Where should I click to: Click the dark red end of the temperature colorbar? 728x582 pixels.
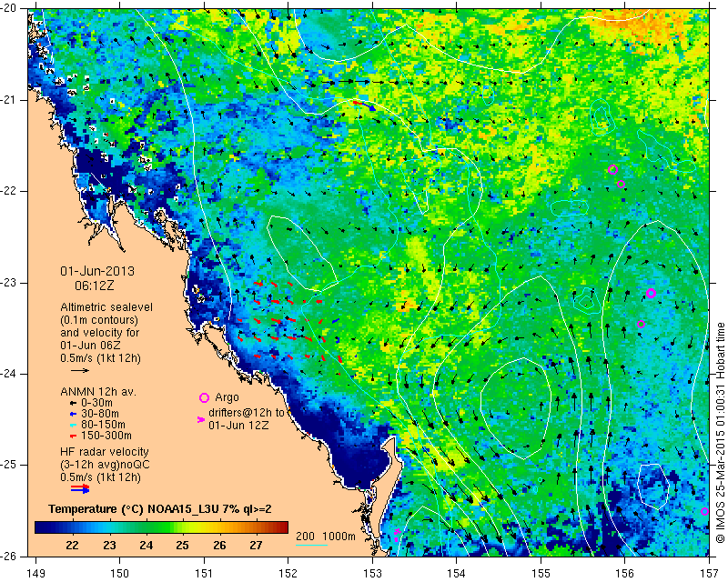[283, 527]
